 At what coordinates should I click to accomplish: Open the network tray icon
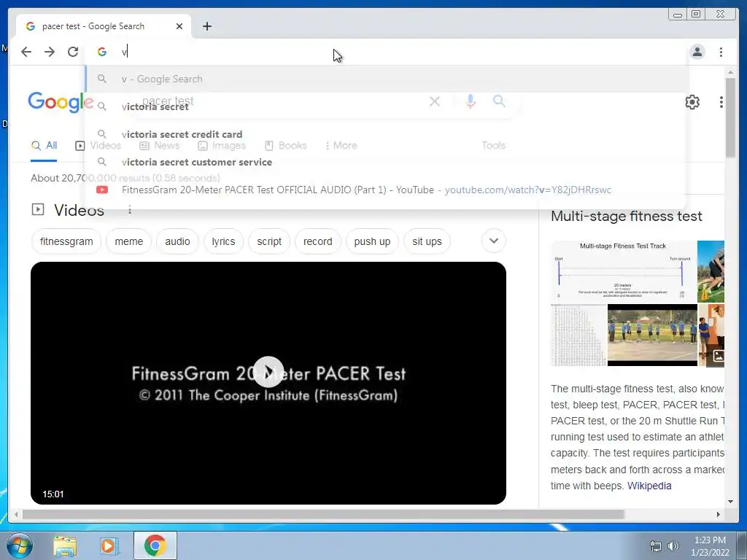[656, 545]
